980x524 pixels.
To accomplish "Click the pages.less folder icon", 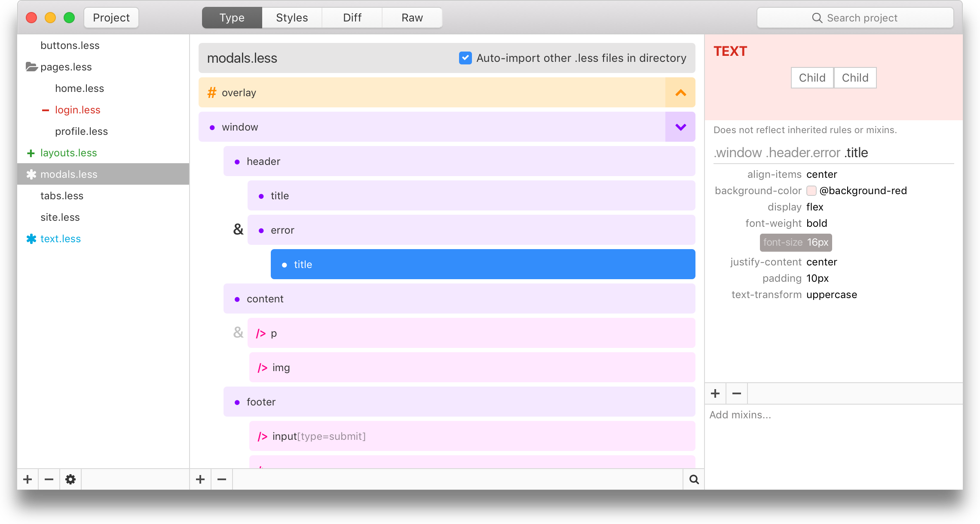I will (31, 67).
